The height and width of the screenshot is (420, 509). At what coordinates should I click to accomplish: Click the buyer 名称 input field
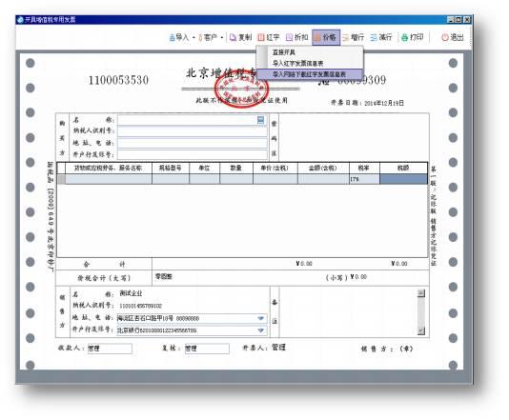pos(193,120)
